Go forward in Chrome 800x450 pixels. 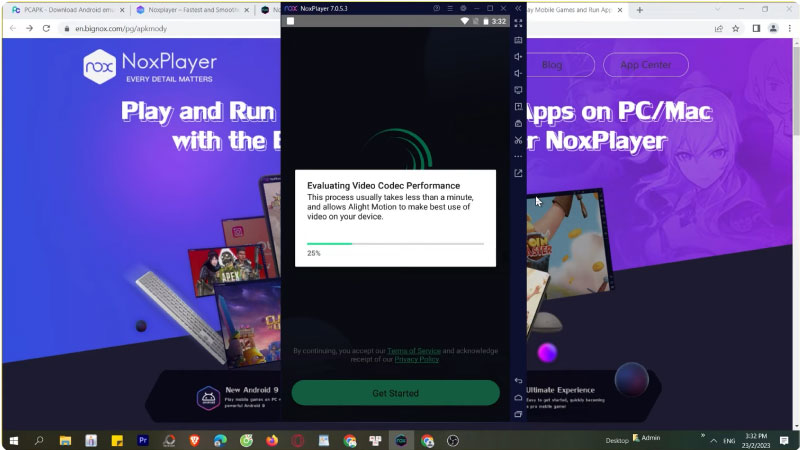pyautogui.click(x=30, y=29)
